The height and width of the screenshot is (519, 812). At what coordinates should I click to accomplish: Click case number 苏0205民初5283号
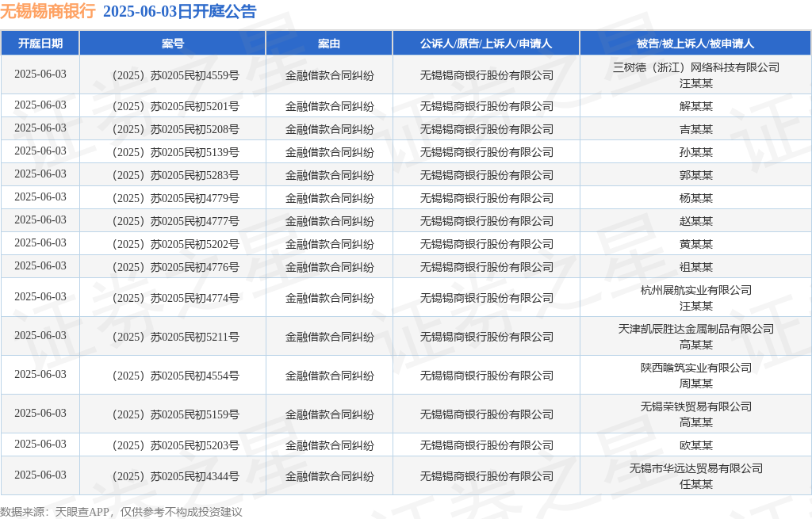click(195, 175)
